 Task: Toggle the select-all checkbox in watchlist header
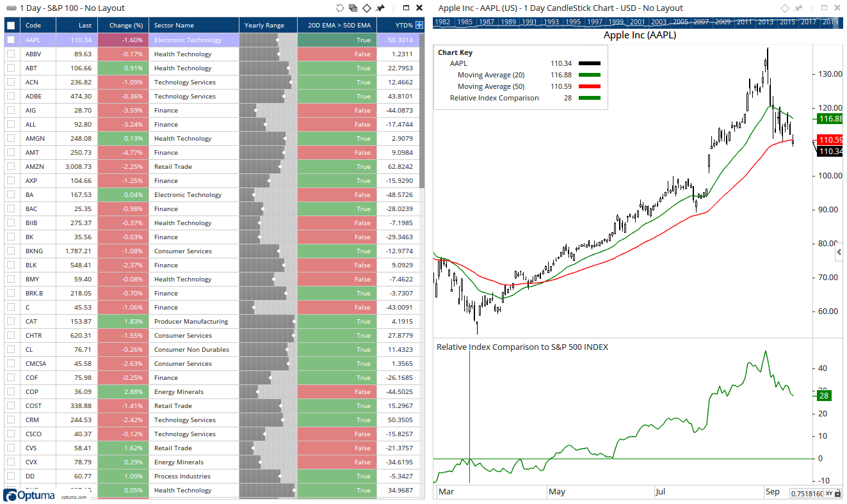(11, 26)
